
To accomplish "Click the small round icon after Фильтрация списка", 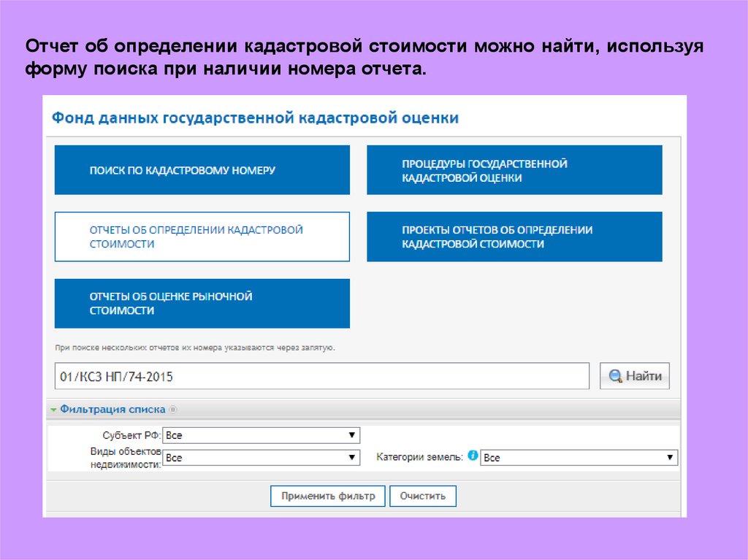I will (x=173, y=410).
